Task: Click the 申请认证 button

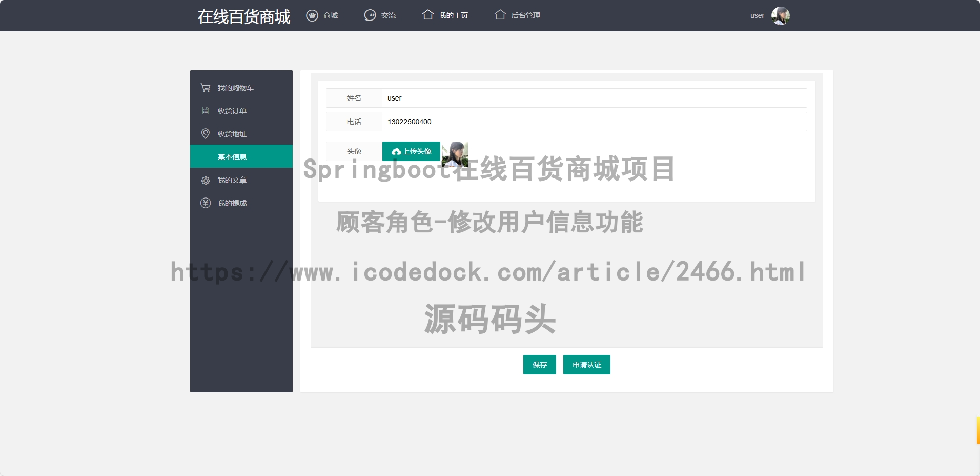Action: click(x=587, y=365)
